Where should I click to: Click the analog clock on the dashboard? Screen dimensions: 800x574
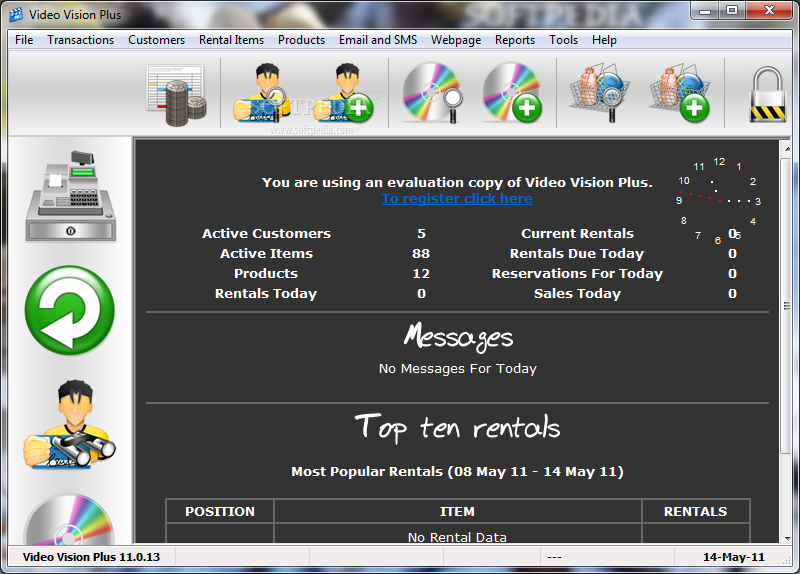[718, 201]
